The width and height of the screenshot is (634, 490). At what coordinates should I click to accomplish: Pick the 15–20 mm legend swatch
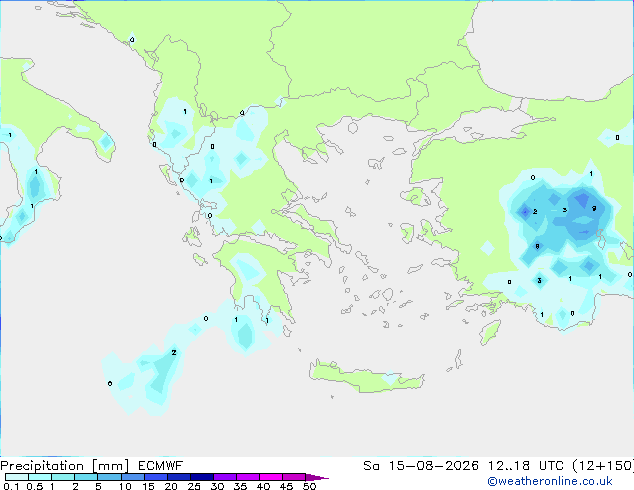click(x=156, y=477)
